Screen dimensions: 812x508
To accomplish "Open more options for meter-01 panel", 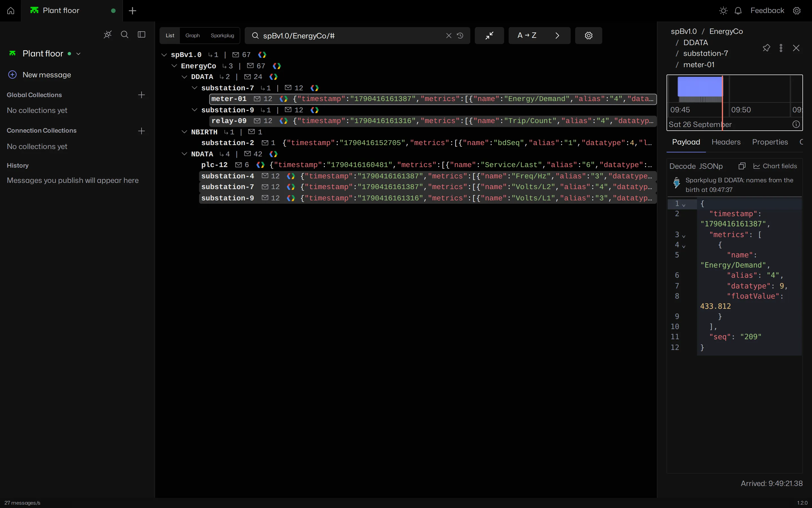I will click(x=781, y=48).
